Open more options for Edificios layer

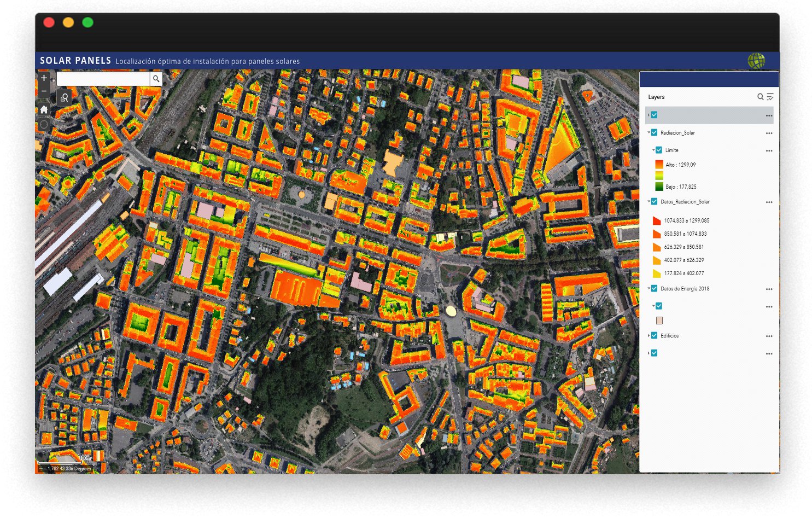769,336
